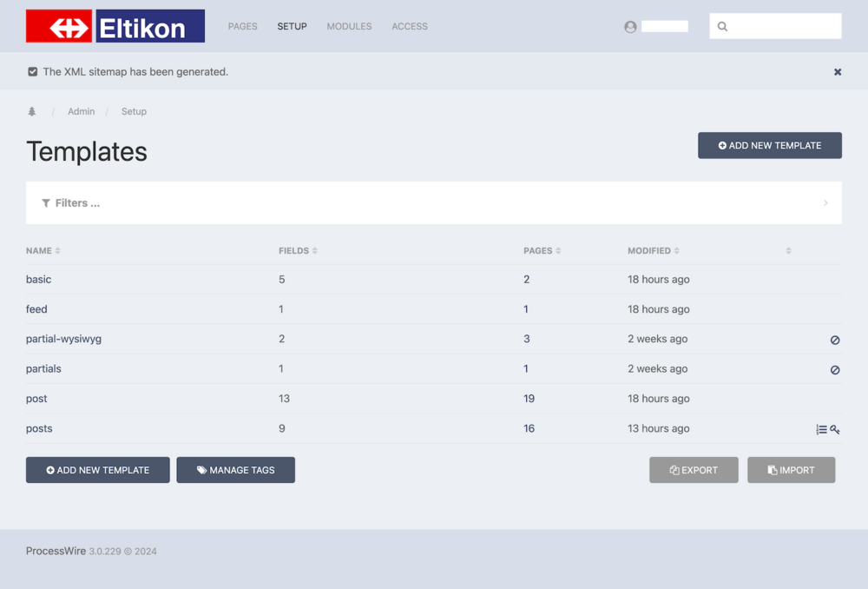Open the Pages menu
This screenshot has width=868, height=589.
click(242, 27)
